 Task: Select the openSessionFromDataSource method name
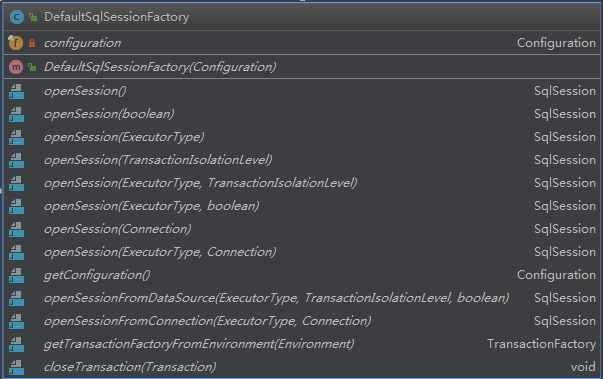tap(277, 298)
